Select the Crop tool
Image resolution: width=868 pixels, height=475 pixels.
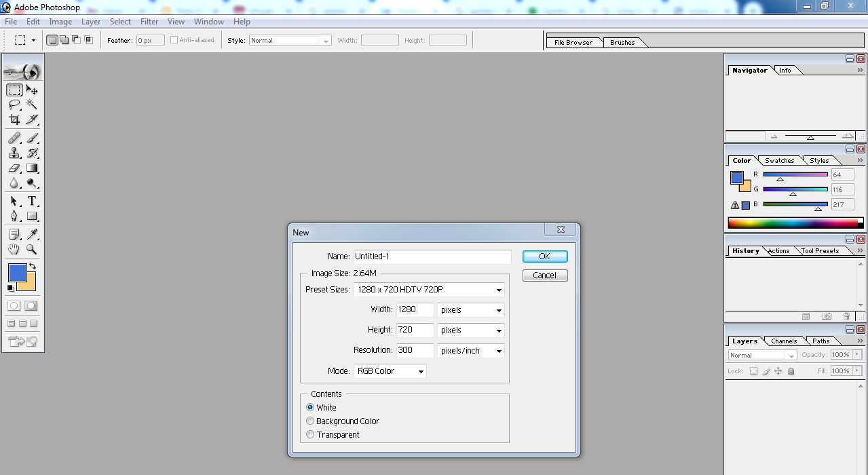[x=14, y=119]
